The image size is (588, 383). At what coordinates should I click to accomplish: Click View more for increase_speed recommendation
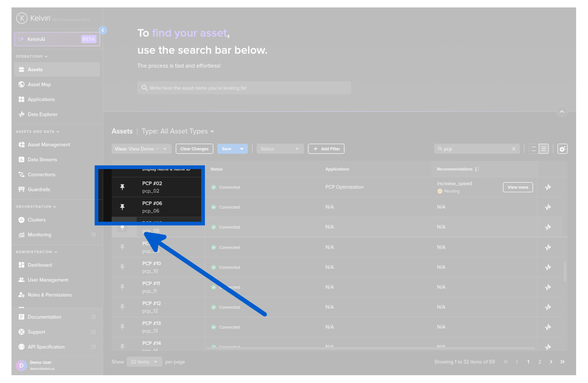click(x=517, y=187)
